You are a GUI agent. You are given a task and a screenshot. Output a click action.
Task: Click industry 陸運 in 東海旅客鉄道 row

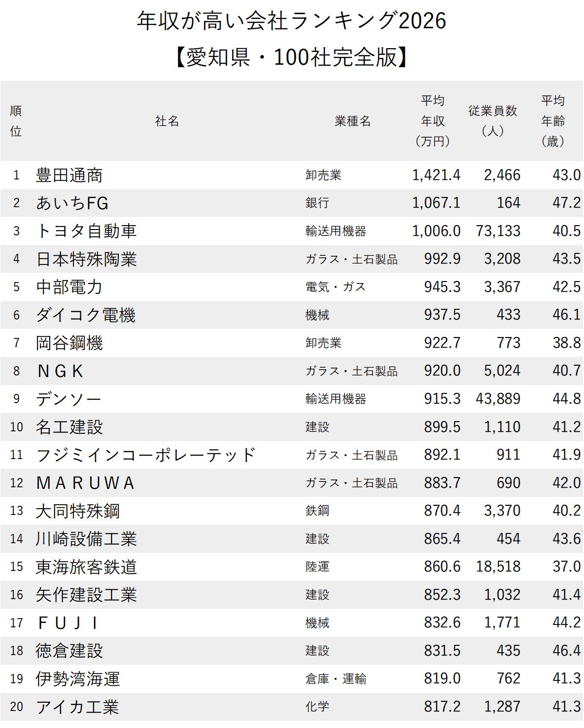coord(317,567)
